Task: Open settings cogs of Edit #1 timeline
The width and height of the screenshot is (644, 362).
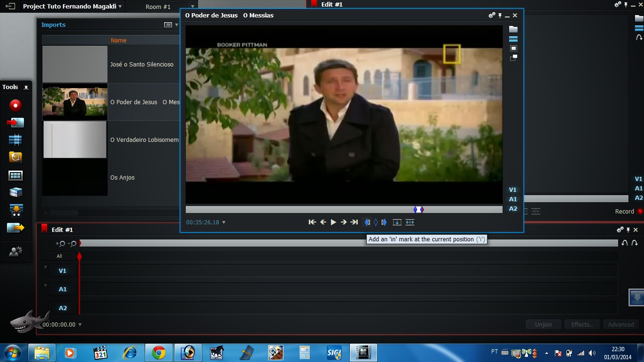Action: [620, 230]
